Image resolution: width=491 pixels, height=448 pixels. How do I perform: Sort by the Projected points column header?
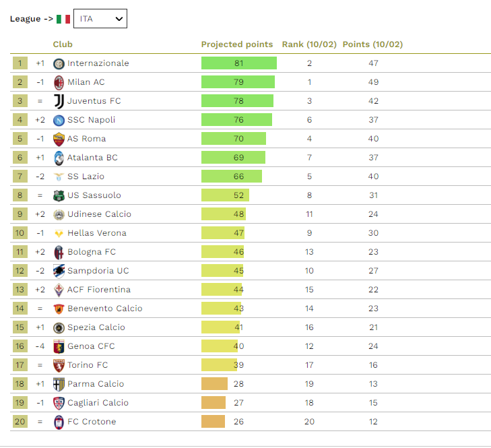coord(237,44)
